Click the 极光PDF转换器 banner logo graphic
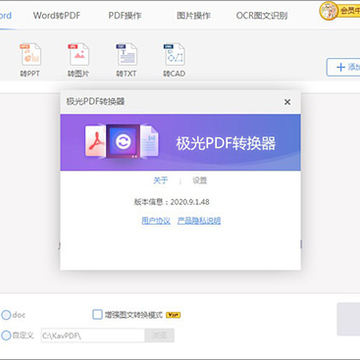Image resolution: width=360 pixels, height=360 pixels. tap(122, 141)
